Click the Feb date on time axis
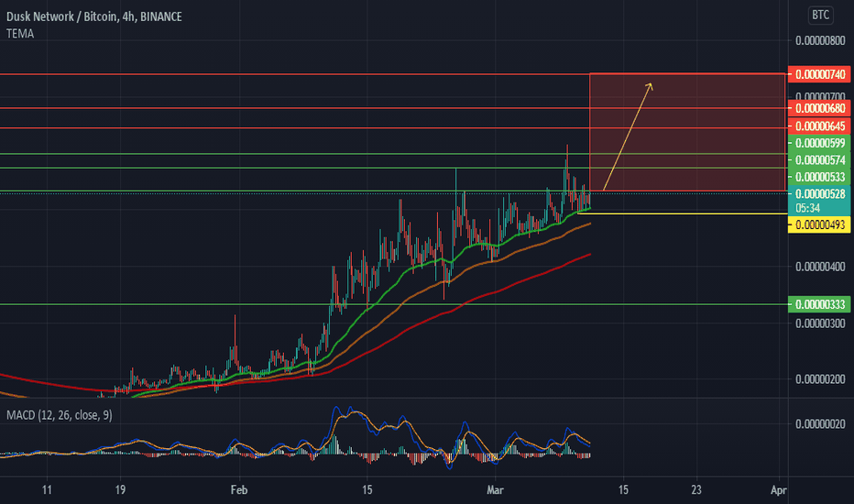This screenshot has width=854, height=504. (239, 490)
